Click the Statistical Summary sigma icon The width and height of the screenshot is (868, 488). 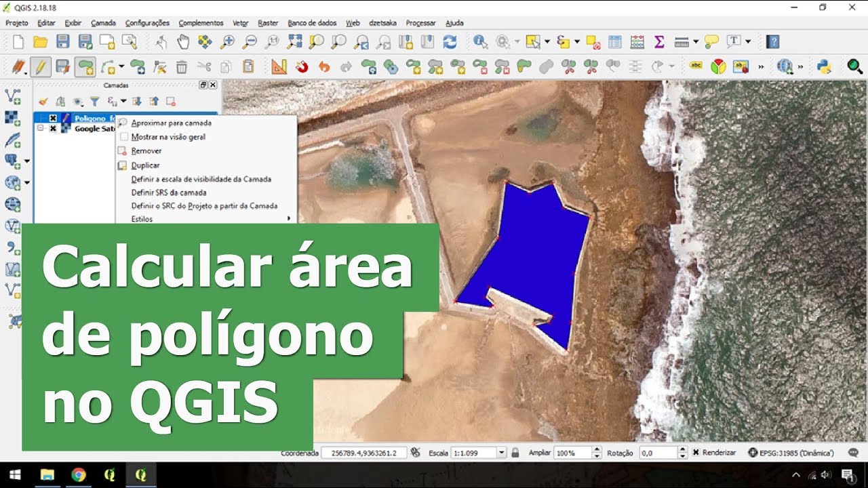click(x=658, y=42)
